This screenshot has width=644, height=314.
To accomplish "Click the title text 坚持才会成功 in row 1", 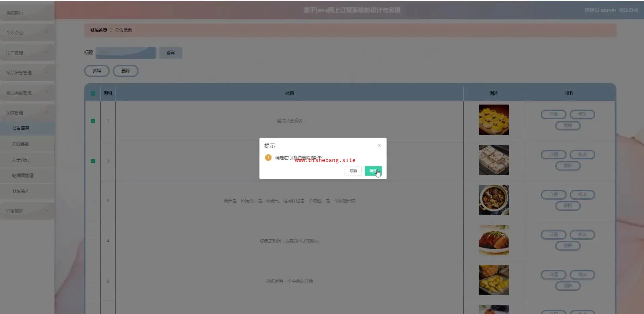I will coord(290,121).
